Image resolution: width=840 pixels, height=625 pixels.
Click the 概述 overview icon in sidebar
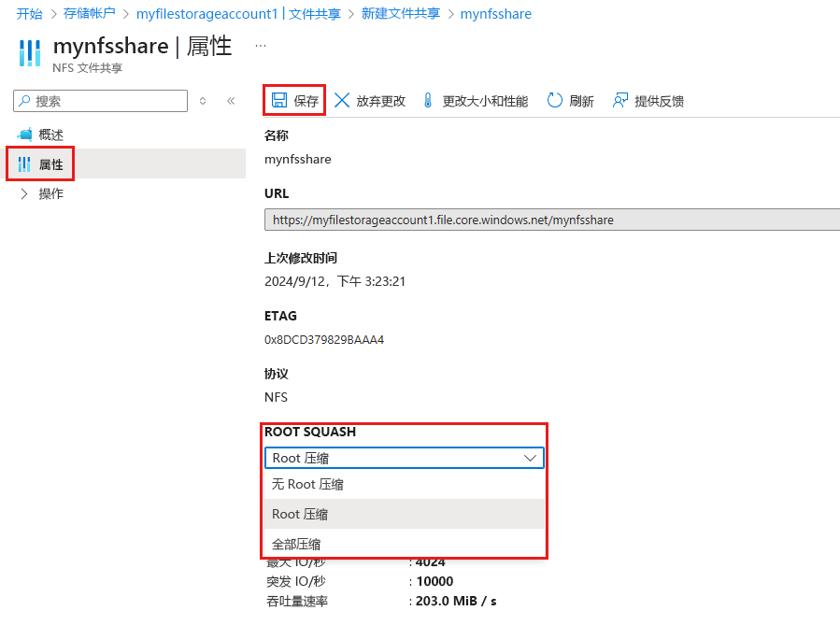click(24, 135)
